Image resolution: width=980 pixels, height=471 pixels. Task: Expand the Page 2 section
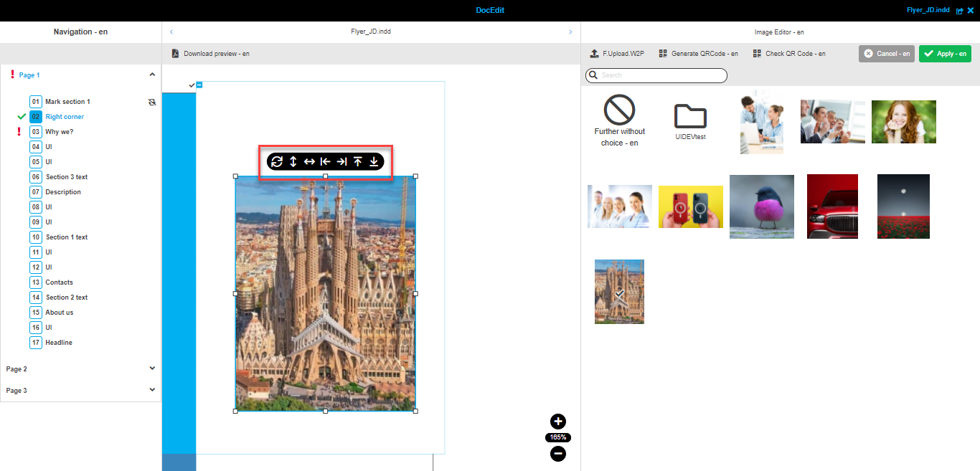point(152,368)
